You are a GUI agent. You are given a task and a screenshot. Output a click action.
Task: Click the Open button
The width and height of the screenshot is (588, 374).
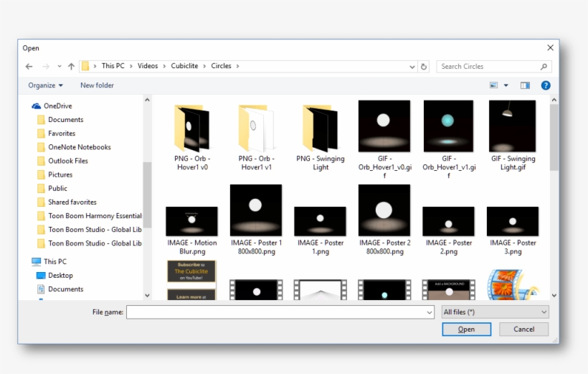pos(466,329)
